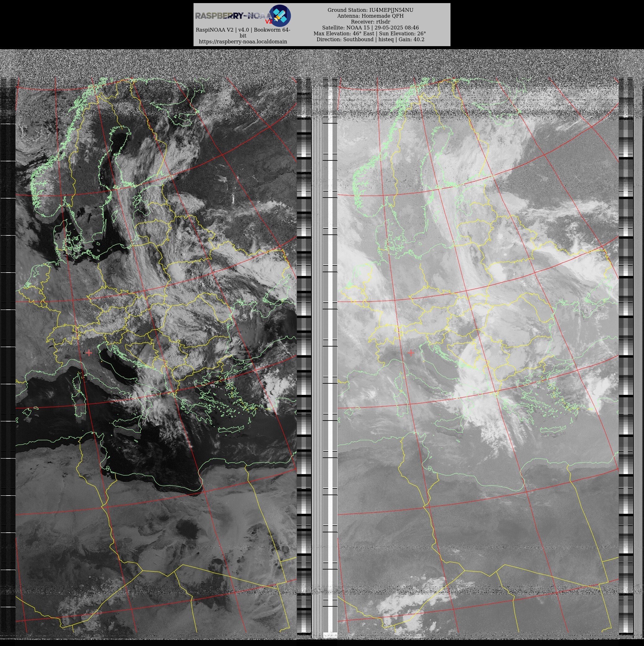The height and width of the screenshot is (646, 644).
Task: Click the Raspberry-NOAA V2 satellite logo icon
Action: point(280,15)
